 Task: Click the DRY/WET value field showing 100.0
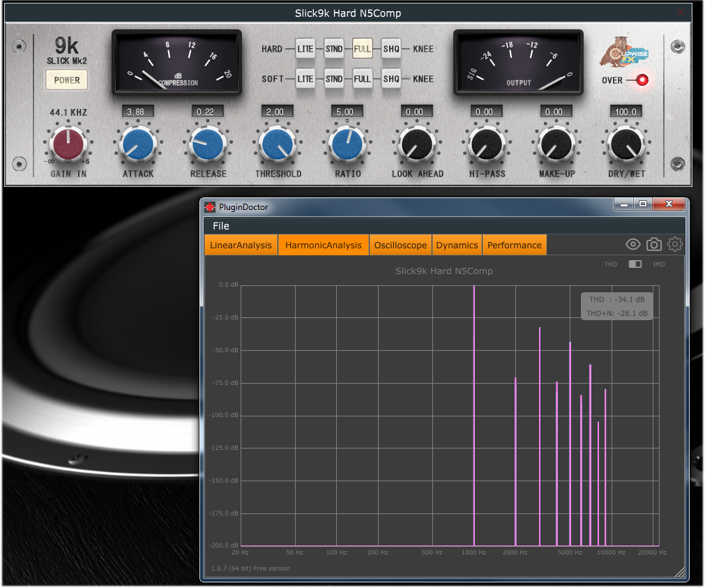pos(626,112)
